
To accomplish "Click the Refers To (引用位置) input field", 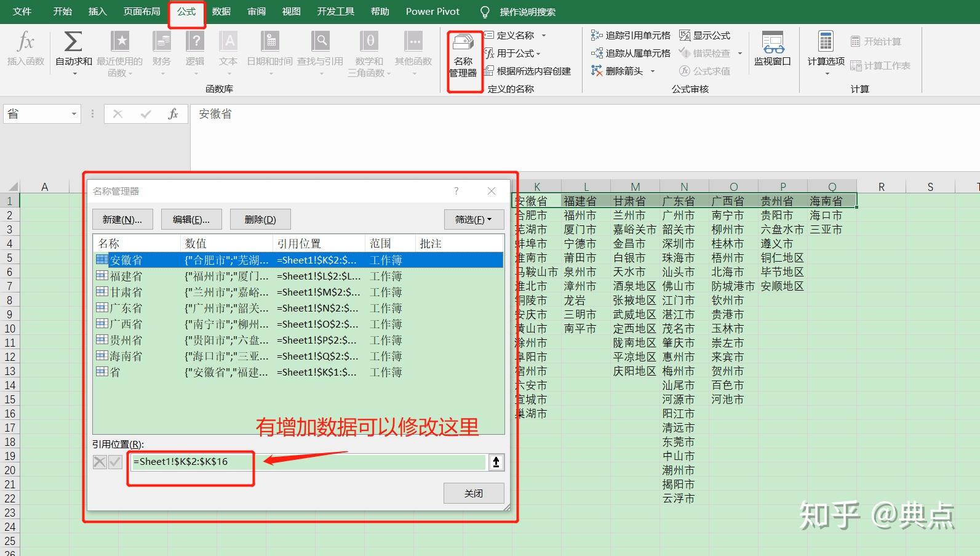I will pos(308,462).
